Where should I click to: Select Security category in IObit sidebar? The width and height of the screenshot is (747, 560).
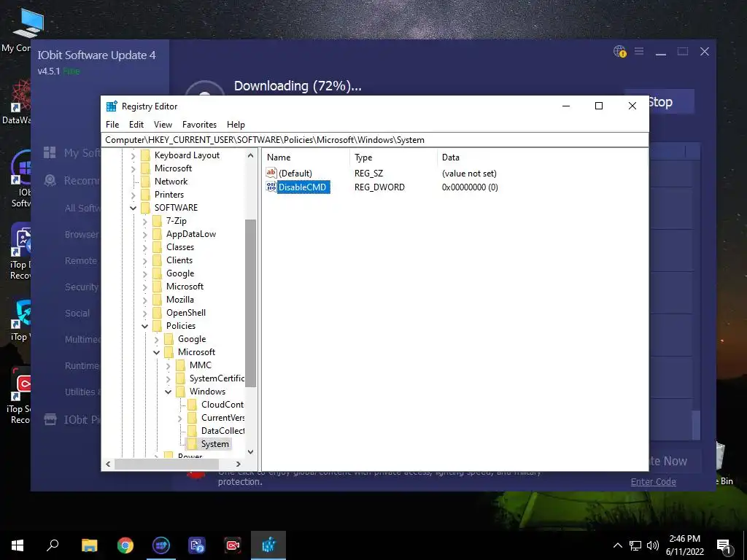point(82,287)
